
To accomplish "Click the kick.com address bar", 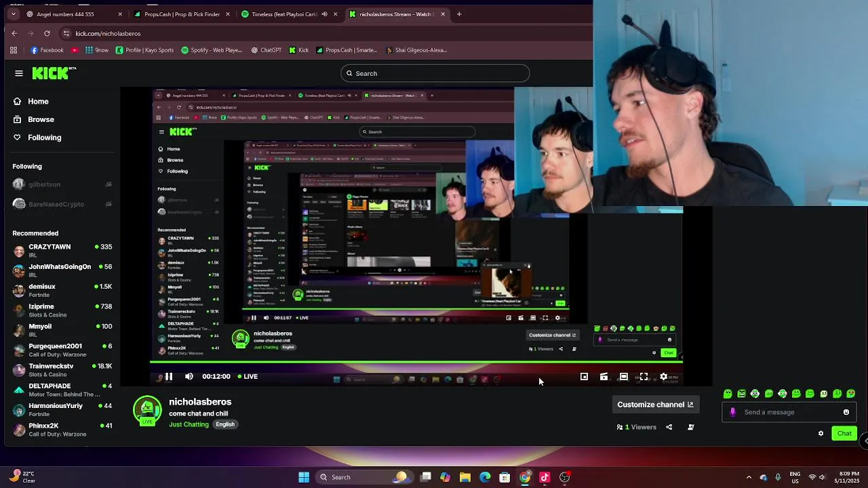I will click(x=325, y=33).
